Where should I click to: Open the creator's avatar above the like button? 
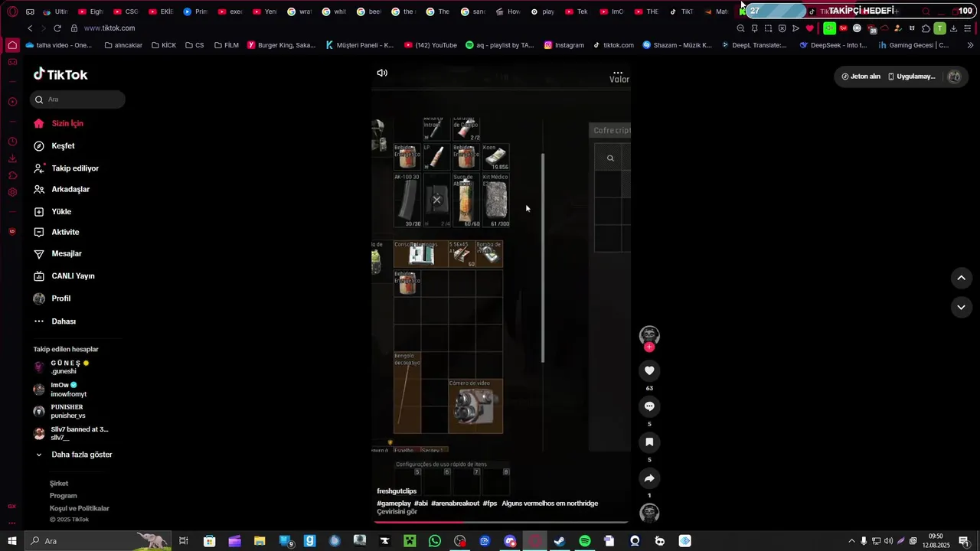(x=649, y=335)
